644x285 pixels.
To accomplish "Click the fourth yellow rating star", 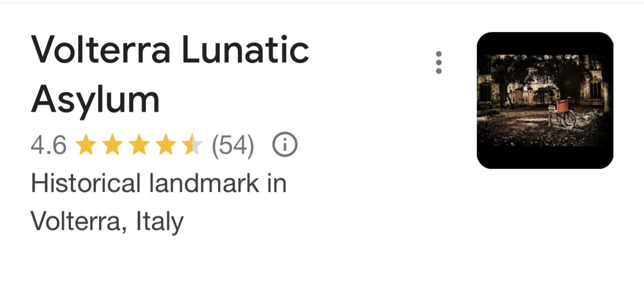I will coord(166,144).
